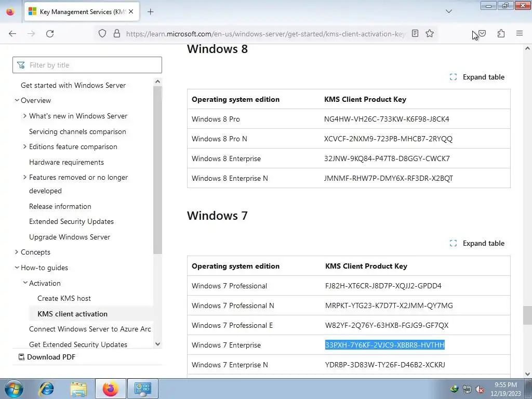Switch to Firefox on the taskbar
This screenshot has height=399, width=532.
(x=111, y=389)
